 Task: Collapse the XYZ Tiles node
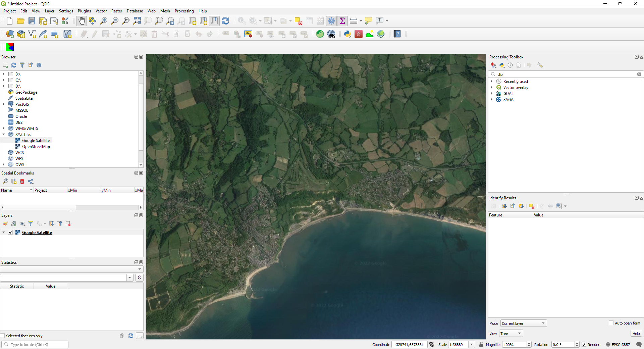pos(4,134)
